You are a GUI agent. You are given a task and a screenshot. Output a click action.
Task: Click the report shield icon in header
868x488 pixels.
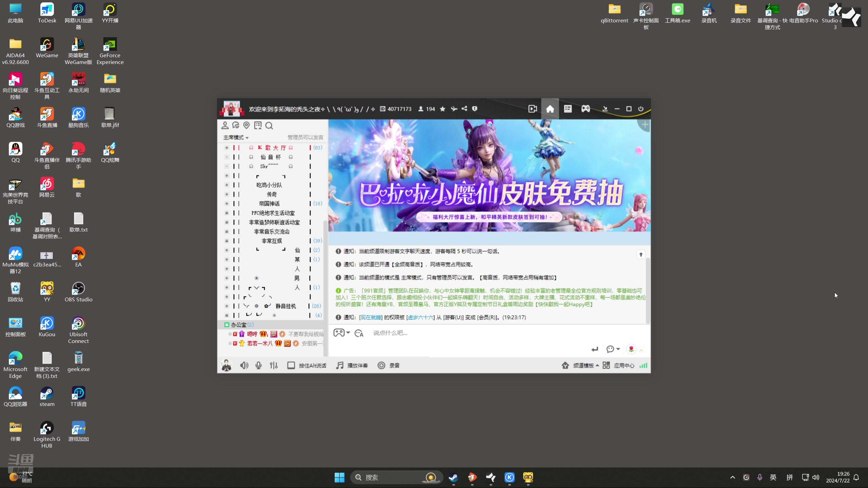pos(475,109)
